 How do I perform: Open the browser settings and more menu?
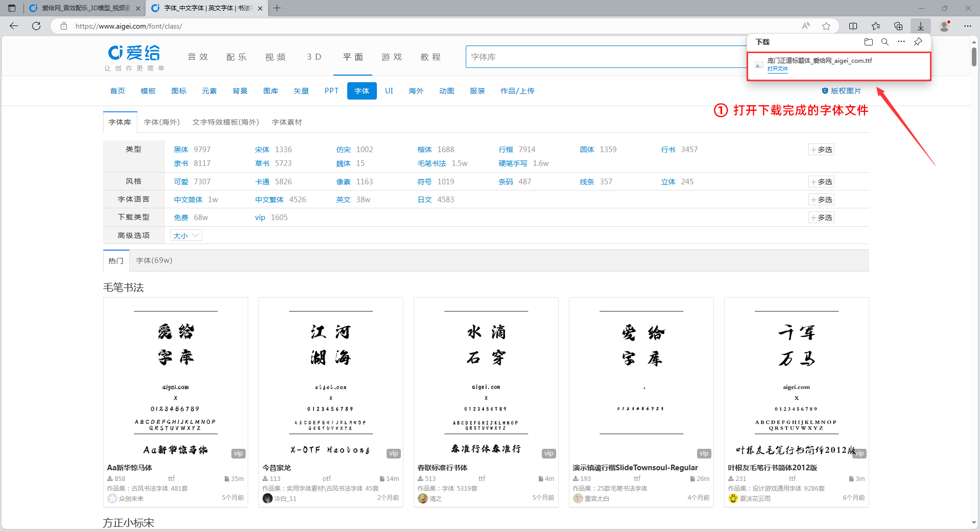click(x=968, y=26)
